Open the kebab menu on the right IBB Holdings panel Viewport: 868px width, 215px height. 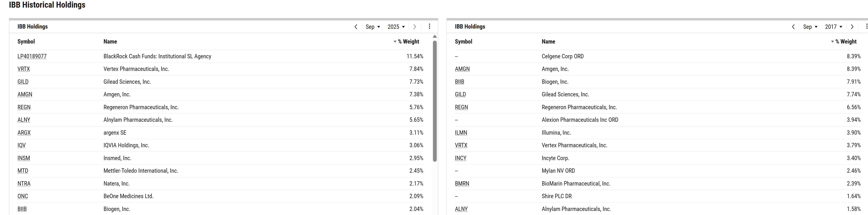coord(866,27)
